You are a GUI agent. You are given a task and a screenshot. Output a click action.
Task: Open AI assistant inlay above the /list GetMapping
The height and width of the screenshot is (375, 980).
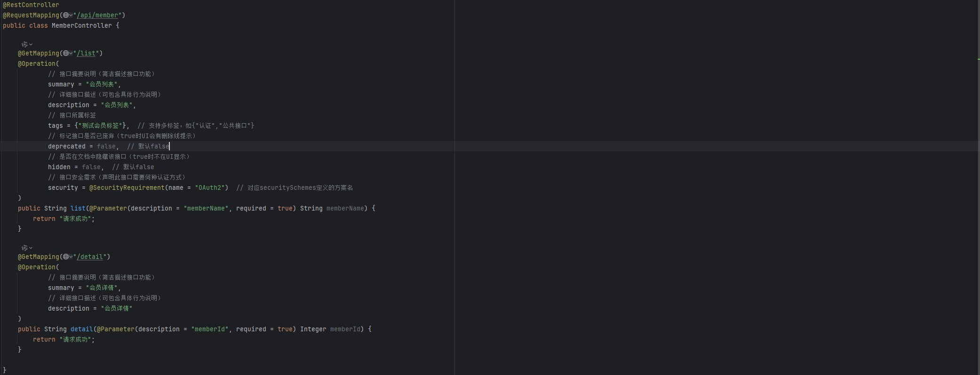[27, 44]
